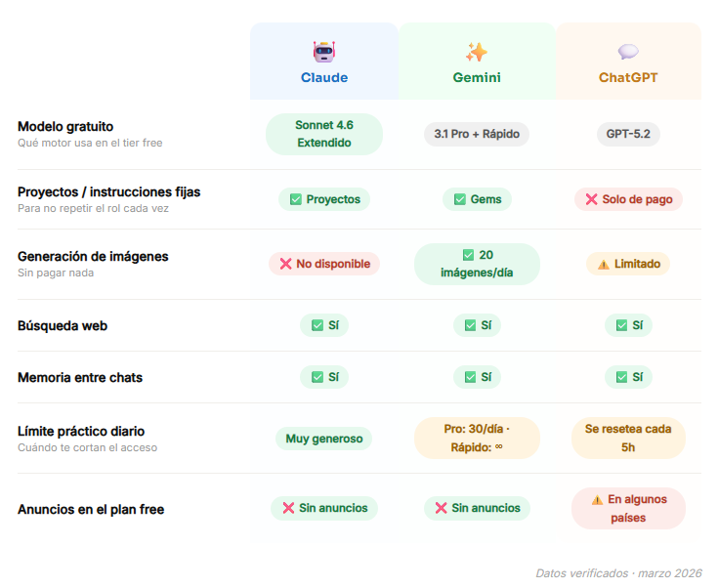Click the 20 imágenes/día badge
Image resolution: width=718 pixels, height=588 pixels.
pyautogui.click(x=477, y=264)
